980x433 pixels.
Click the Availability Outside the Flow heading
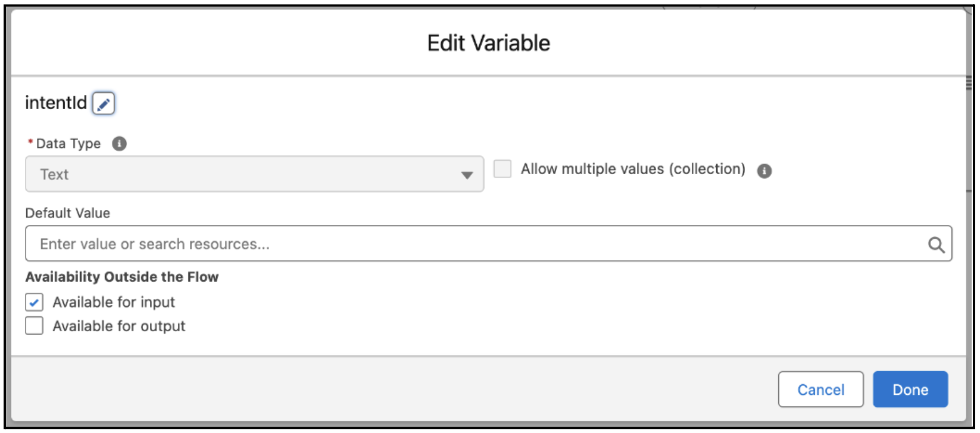coord(122,277)
